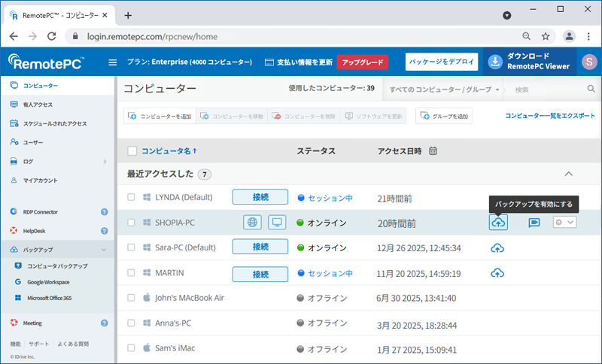This screenshot has width=602, height=364.
Task: Click コンピューターを追加 button
Action: click(x=160, y=116)
